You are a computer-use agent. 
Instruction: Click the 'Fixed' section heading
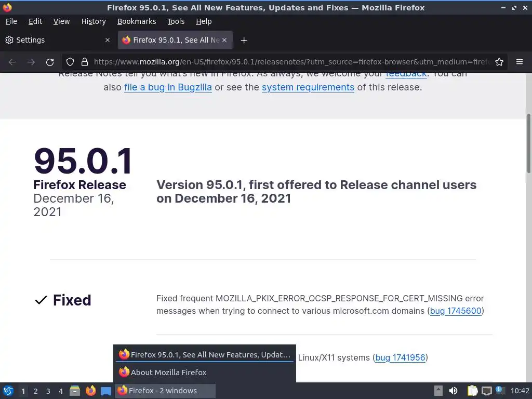[72, 300]
